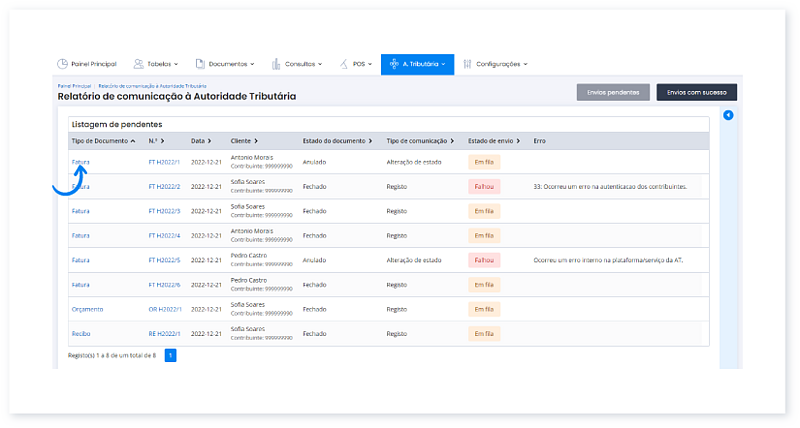This screenshot has width=800, height=428.
Task: Click the Painel Principal clock icon
Action: [x=62, y=64]
